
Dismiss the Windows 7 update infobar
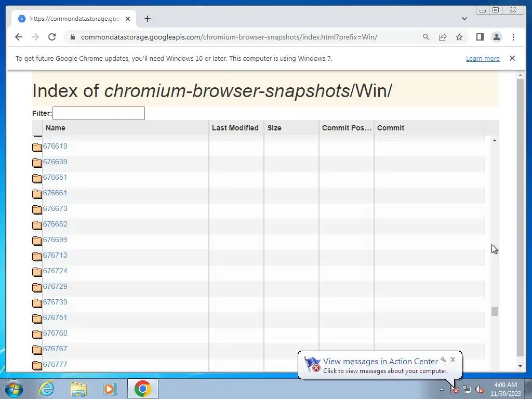(512, 58)
